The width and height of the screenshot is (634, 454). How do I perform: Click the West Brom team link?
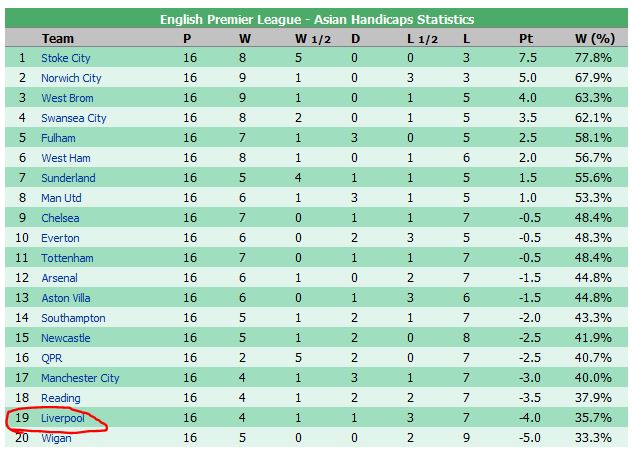click(67, 98)
